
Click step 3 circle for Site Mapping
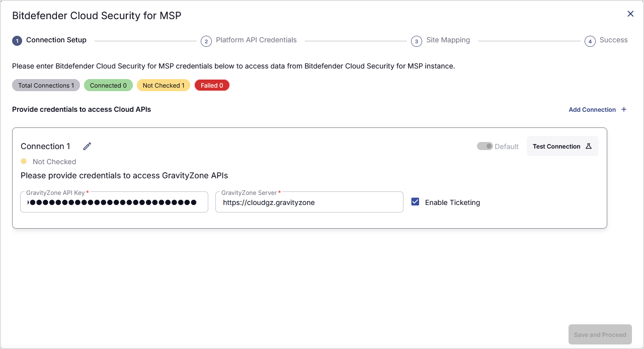coord(417,41)
